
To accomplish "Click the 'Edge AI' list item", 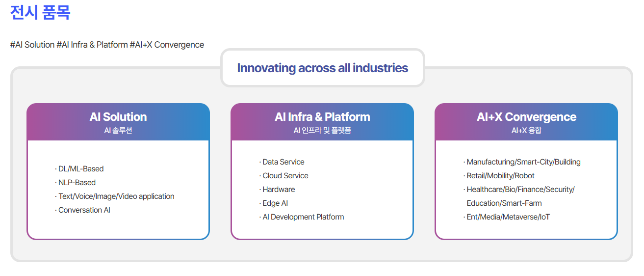I will (274, 203).
